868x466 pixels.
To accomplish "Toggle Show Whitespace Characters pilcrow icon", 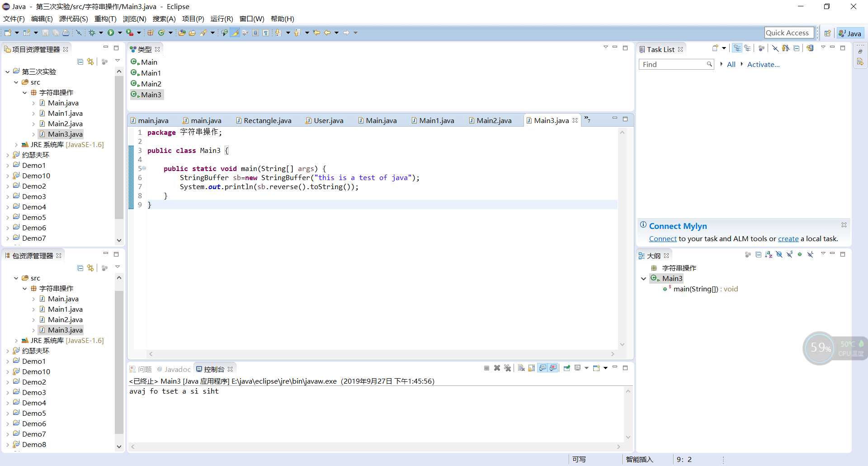I will point(266,33).
